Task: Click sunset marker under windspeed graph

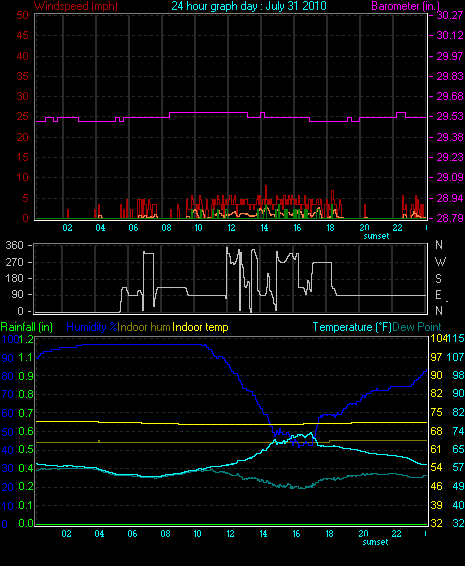Action: pyautogui.click(x=376, y=236)
